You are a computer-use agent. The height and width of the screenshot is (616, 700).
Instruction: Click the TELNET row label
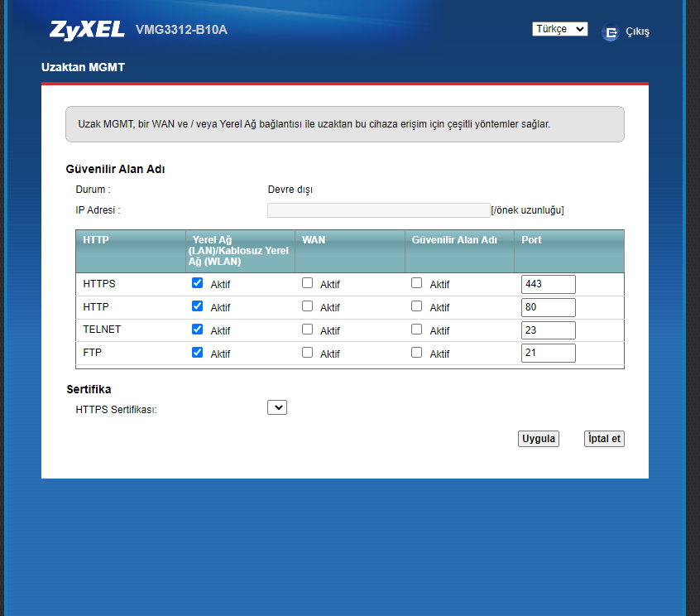(x=102, y=330)
